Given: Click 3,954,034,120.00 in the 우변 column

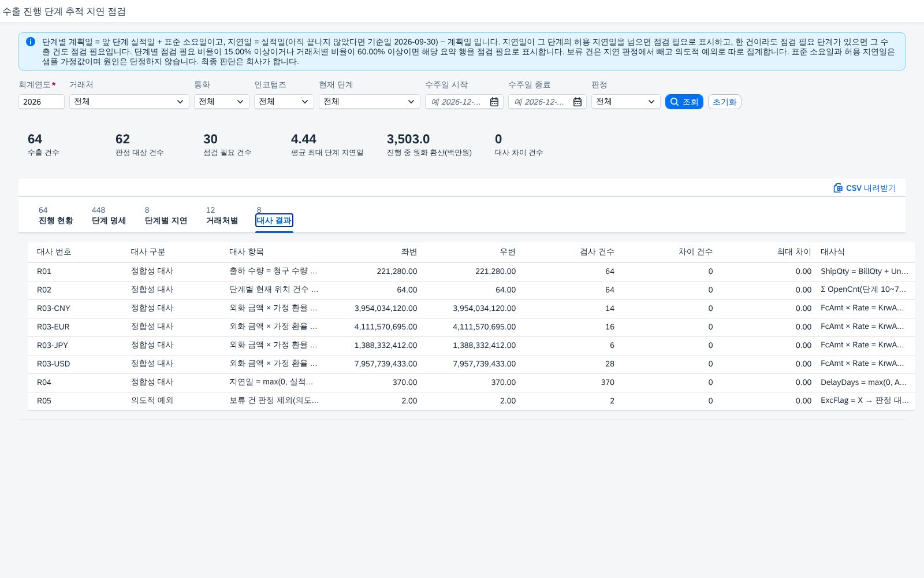Looking at the screenshot, I should 485,308.
